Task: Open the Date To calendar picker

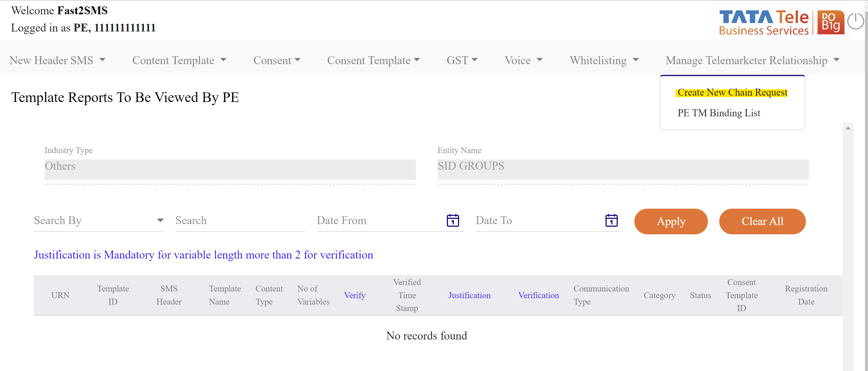Action: pos(611,221)
